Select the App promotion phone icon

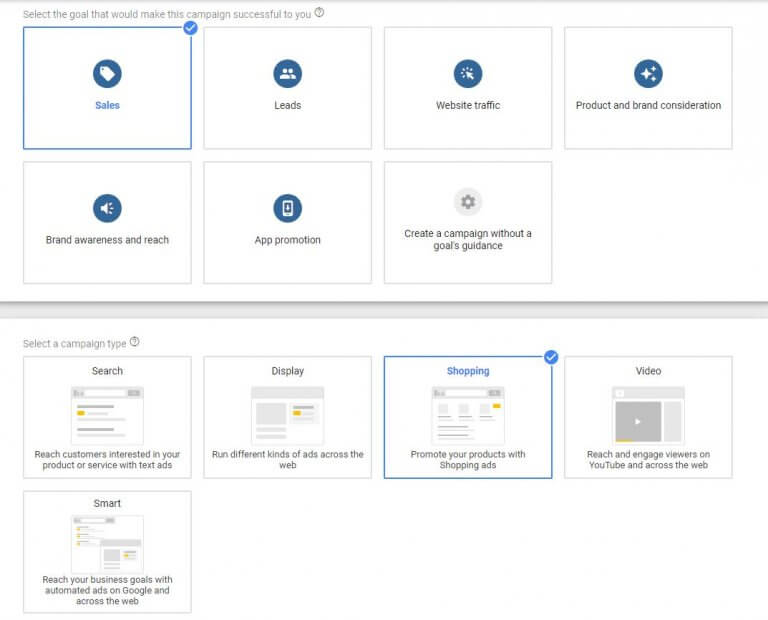click(287, 208)
